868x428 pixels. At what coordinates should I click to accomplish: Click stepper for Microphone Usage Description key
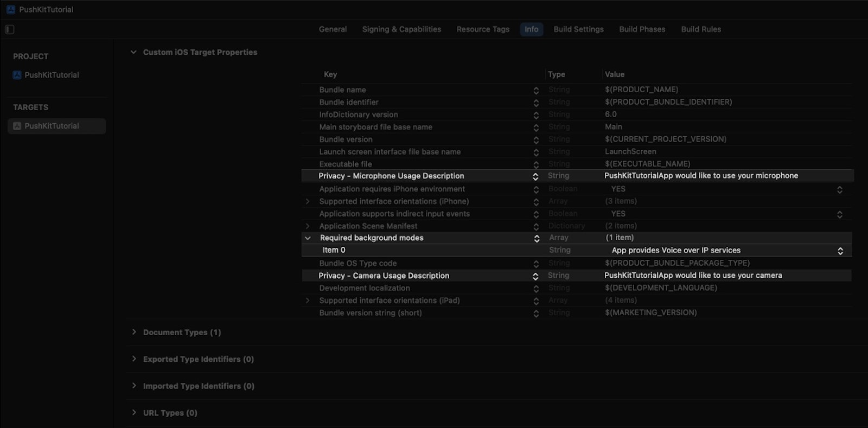[x=535, y=176]
